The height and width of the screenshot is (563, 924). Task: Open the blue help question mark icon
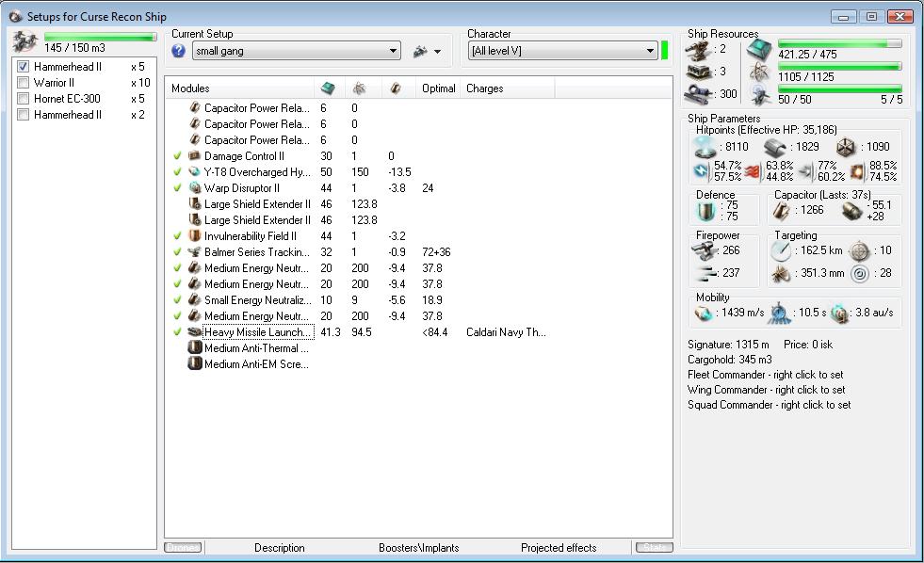[179, 51]
